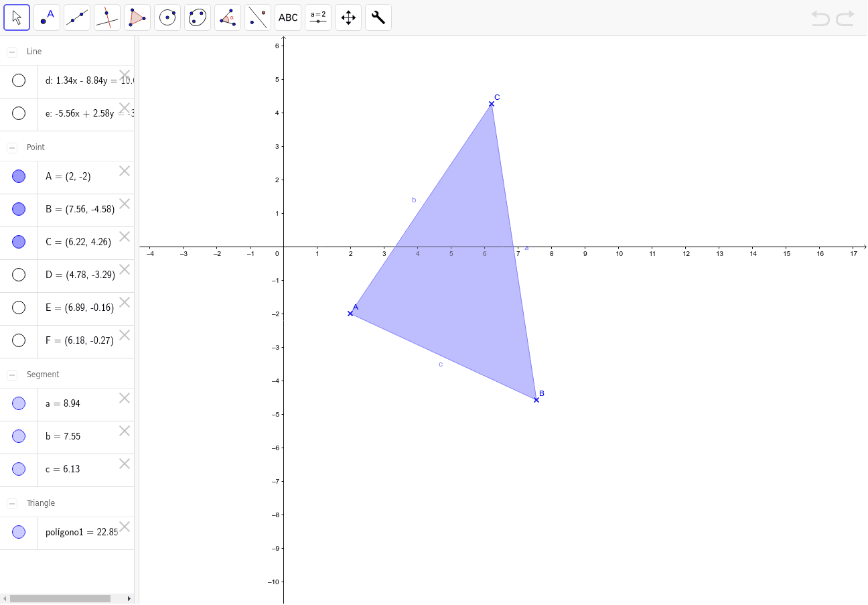The image size is (868, 605).
Task: Select entry polígono1 = 22.85
Action: tap(82, 532)
